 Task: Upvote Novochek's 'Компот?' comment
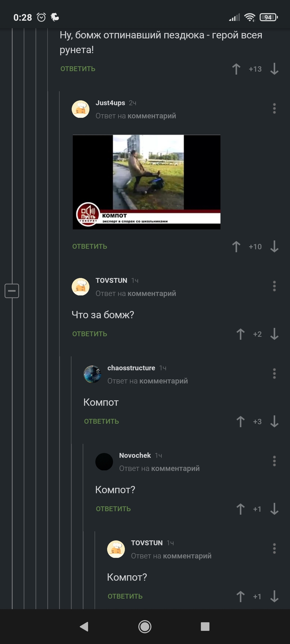(x=241, y=509)
